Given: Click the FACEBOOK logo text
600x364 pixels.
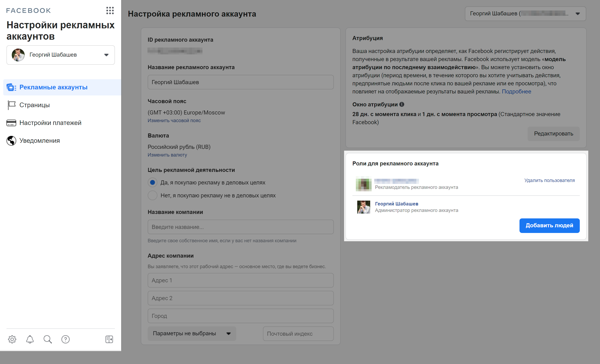Looking at the screenshot, I should pyautogui.click(x=29, y=11).
